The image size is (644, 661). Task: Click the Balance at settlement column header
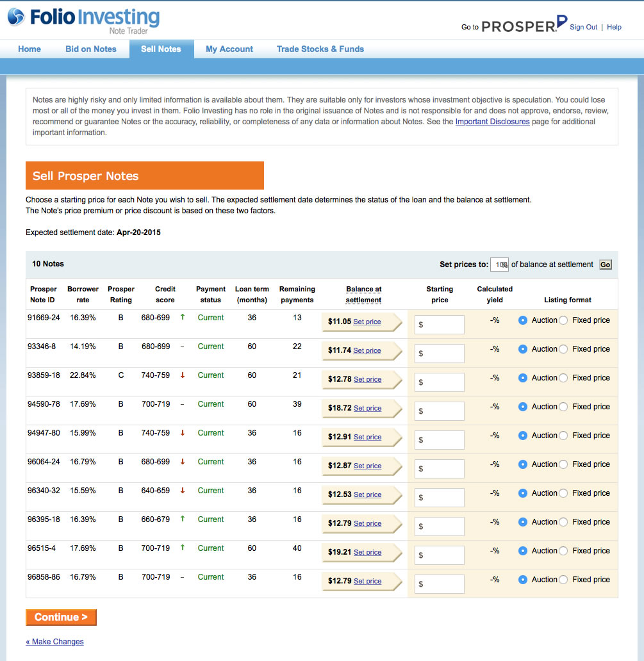363,294
